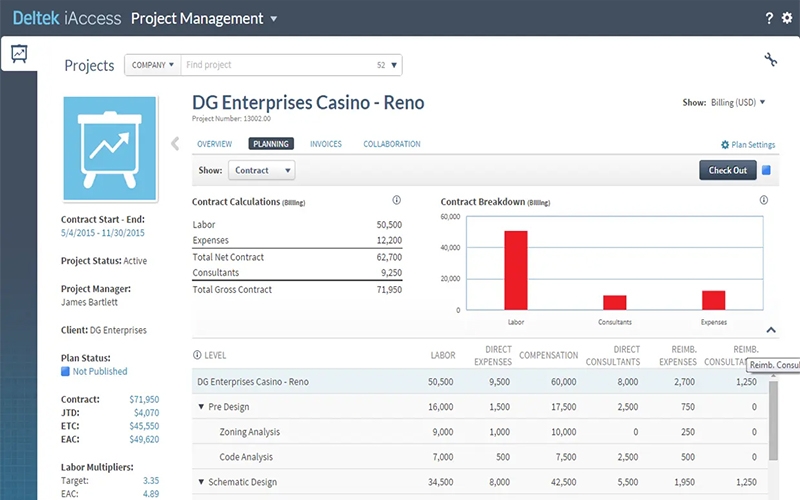Click the Contract Breakdown info icon
800x500 pixels.
pyautogui.click(x=763, y=201)
